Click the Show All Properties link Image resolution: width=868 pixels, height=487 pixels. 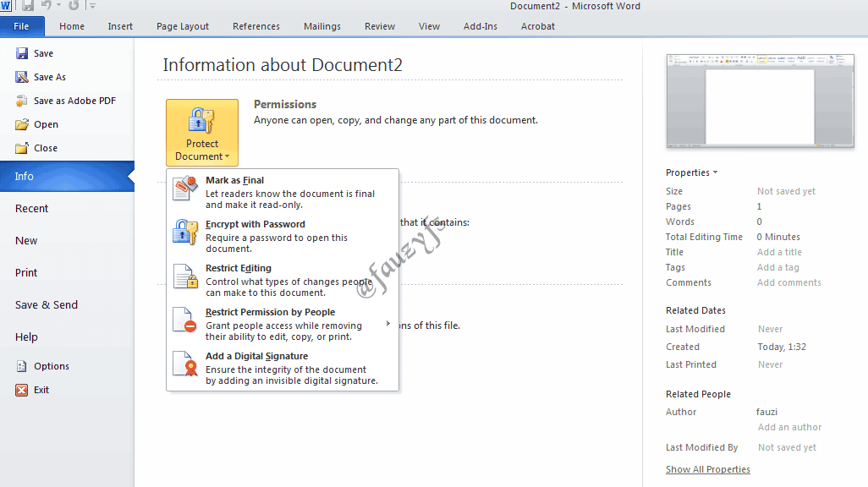(x=707, y=468)
